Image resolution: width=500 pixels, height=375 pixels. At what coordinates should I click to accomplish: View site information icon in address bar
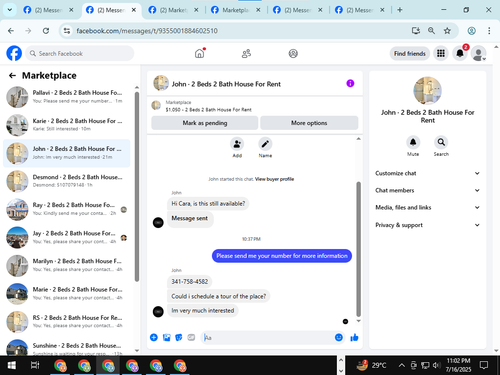coord(67,31)
